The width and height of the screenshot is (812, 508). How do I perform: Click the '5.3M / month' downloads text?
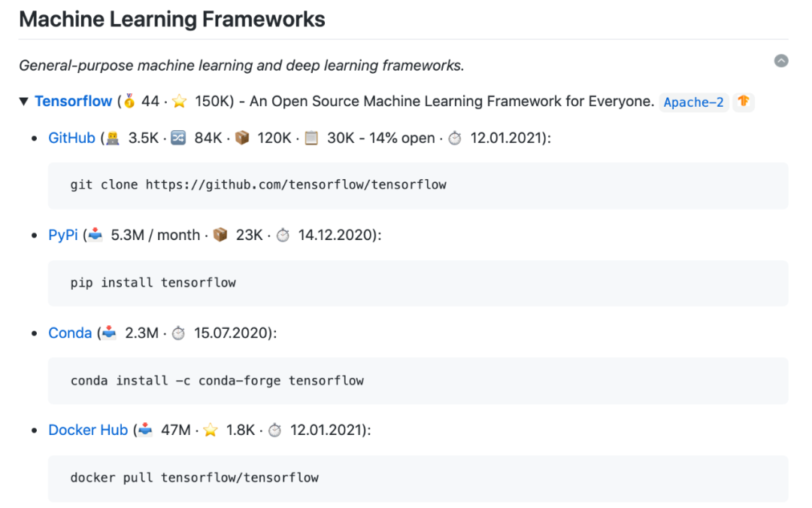pyautogui.click(x=156, y=235)
